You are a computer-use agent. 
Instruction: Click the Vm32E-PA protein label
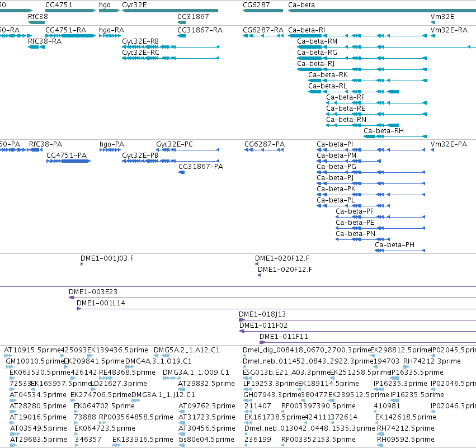click(449, 144)
